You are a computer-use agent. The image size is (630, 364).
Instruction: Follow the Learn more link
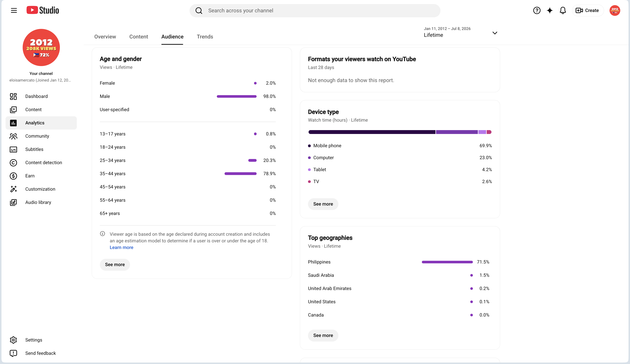point(122,247)
